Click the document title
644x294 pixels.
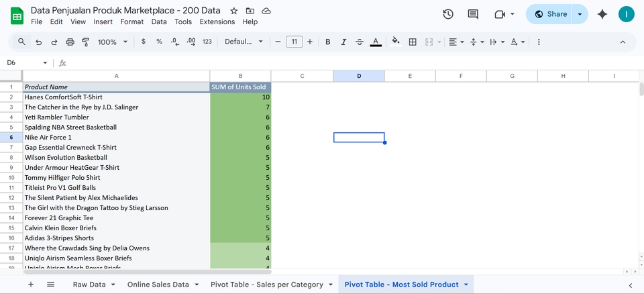pyautogui.click(x=125, y=11)
